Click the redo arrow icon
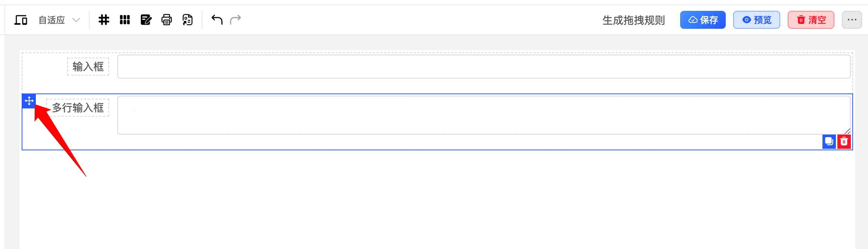Viewport: 868px width, 249px height. pyautogui.click(x=236, y=19)
